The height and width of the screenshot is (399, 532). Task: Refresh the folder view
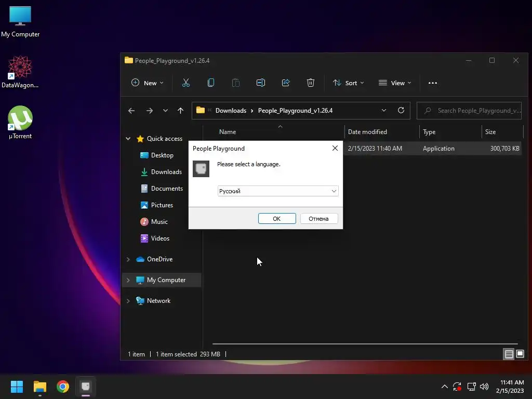coord(401,110)
